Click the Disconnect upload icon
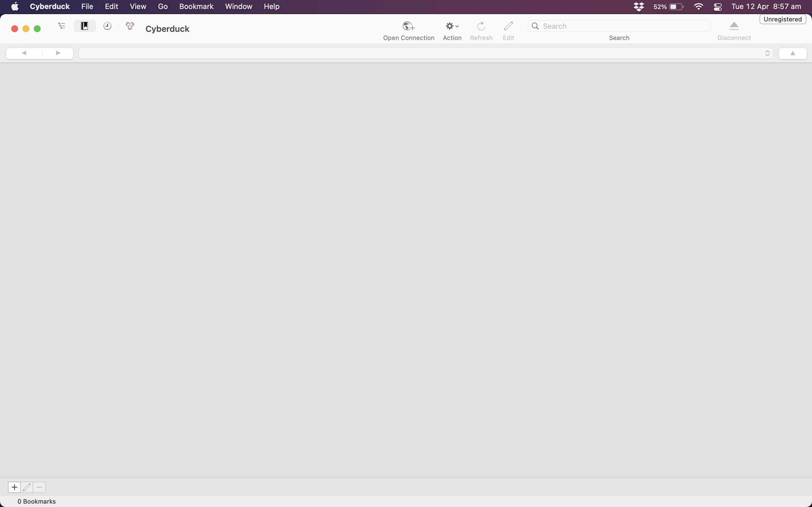Viewport: 812px width, 507px height. 734,25
